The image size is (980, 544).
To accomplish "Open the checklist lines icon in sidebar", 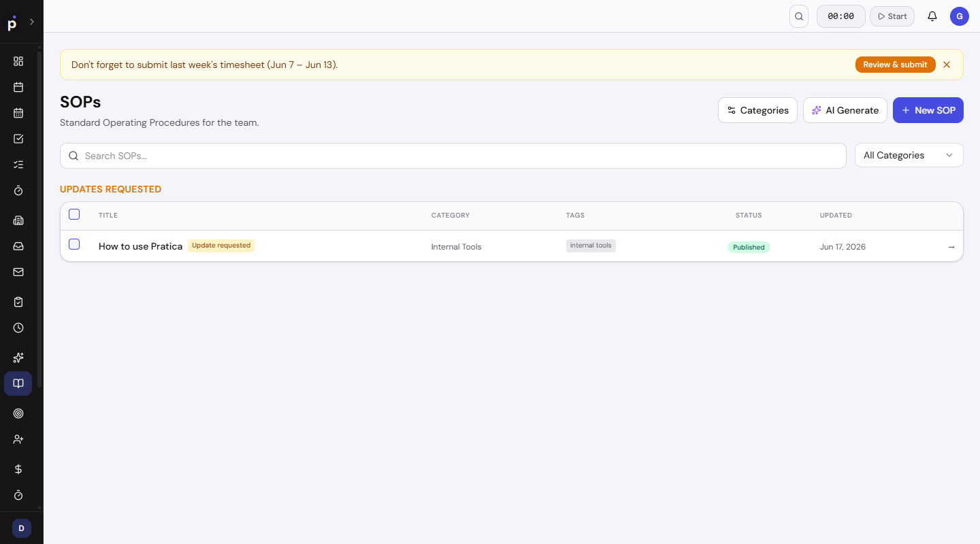I will (18, 165).
